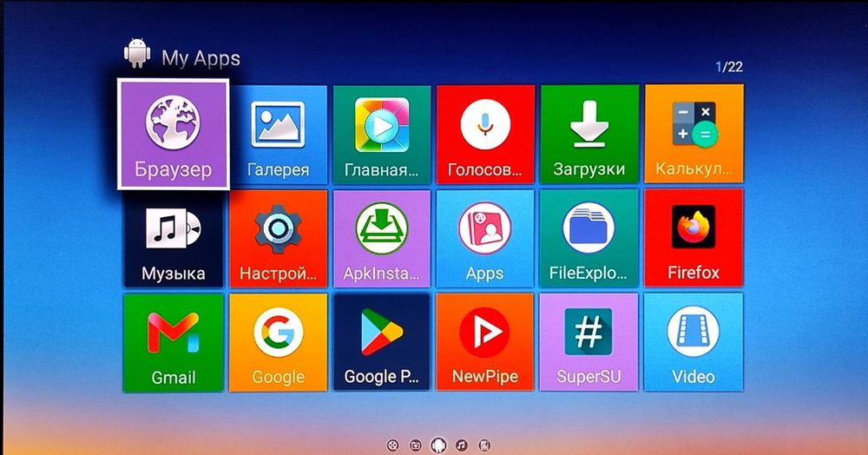Select the Android apps section tab
The image size is (868, 455).
tap(438, 445)
